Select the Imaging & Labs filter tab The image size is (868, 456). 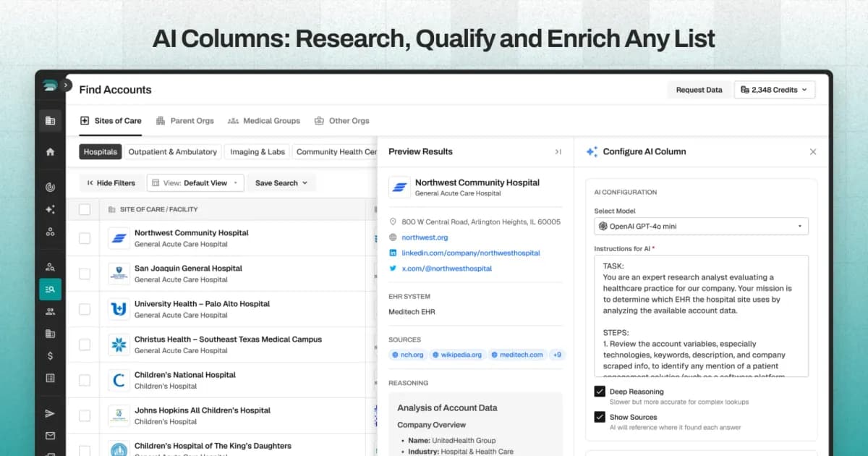[x=258, y=152]
